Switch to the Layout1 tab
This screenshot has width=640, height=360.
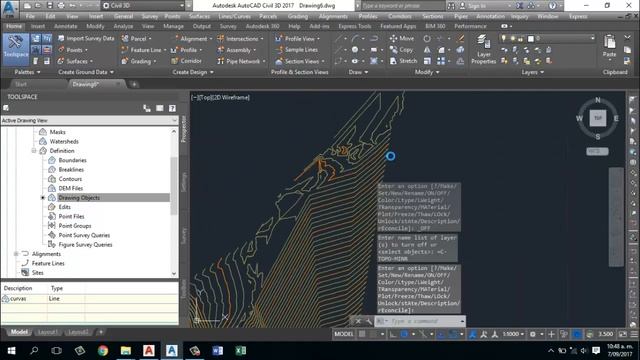[x=47, y=332]
